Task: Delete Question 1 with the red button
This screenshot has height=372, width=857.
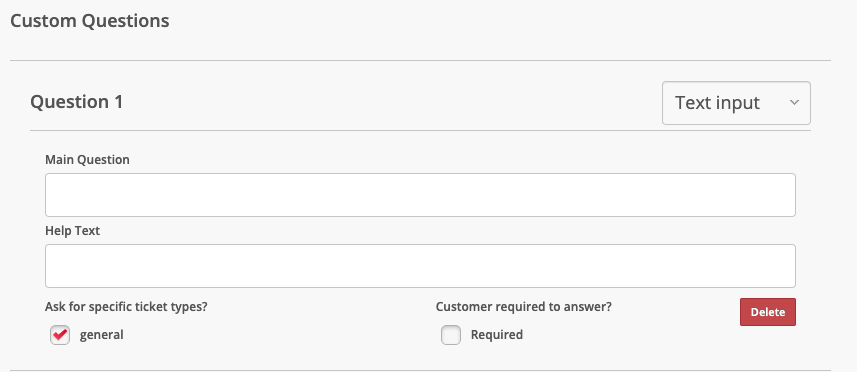Action: (x=768, y=312)
